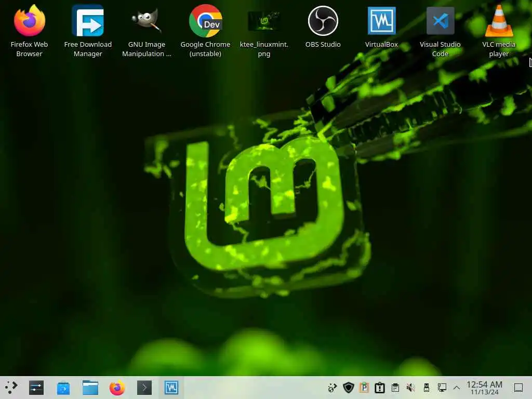Open the application launcher menu in the panel
Screen dimensions: 532x399
click(x=11, y=388)
